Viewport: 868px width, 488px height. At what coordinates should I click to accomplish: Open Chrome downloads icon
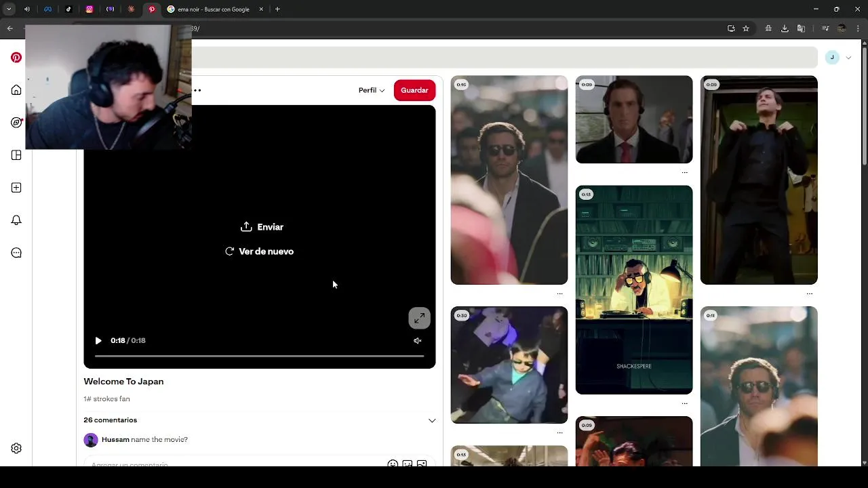[785, 28]
